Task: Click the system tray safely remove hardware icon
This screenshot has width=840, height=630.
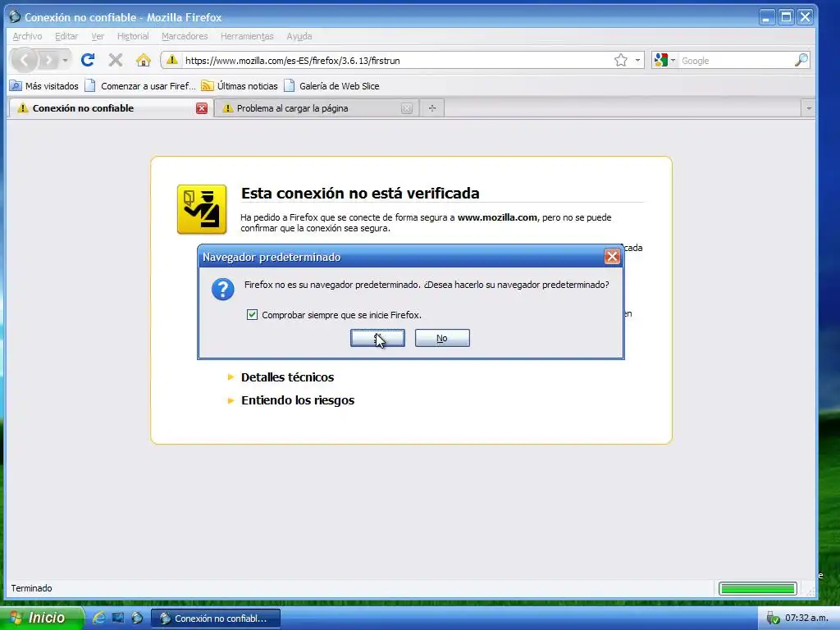Action: (x=773, y=618)
